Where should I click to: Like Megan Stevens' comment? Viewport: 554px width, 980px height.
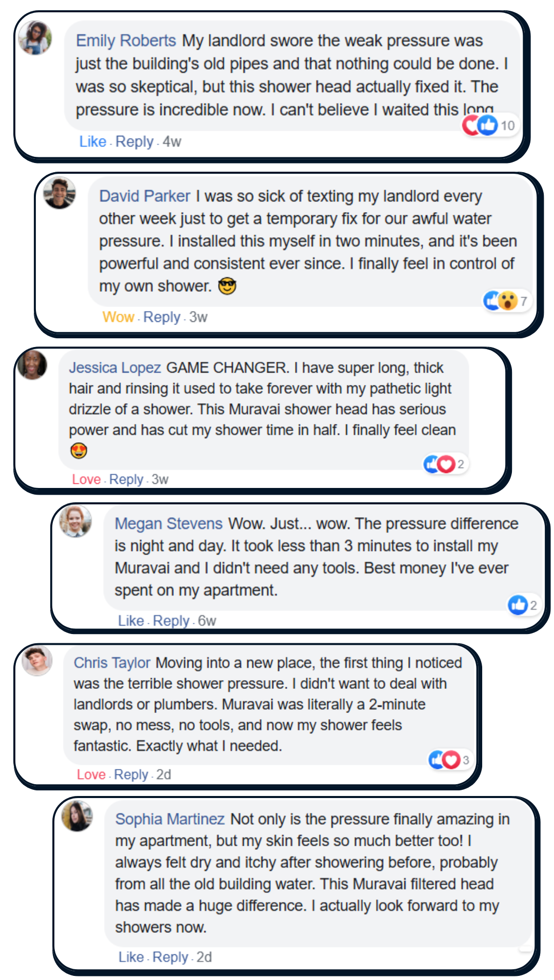click(131, 621)
